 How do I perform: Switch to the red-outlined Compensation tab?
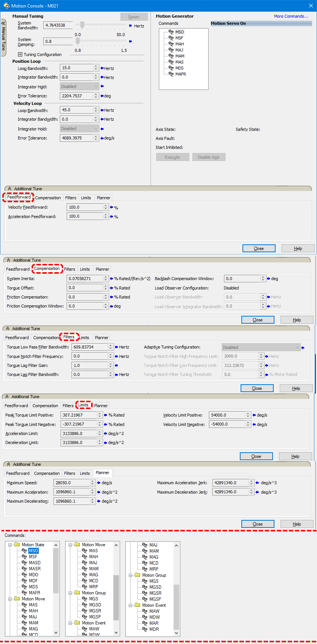tap(47, 269)
